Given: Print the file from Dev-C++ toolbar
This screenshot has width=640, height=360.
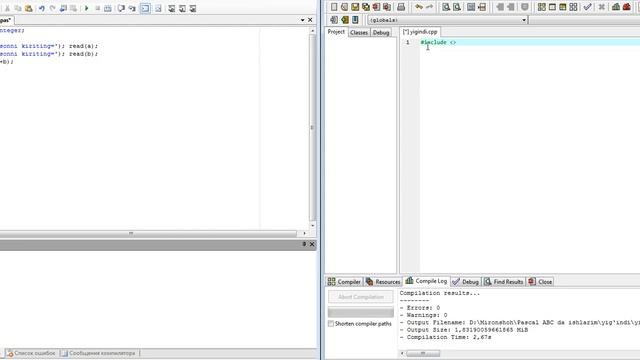Looking at the screenshot, I should tap(401, 7).
